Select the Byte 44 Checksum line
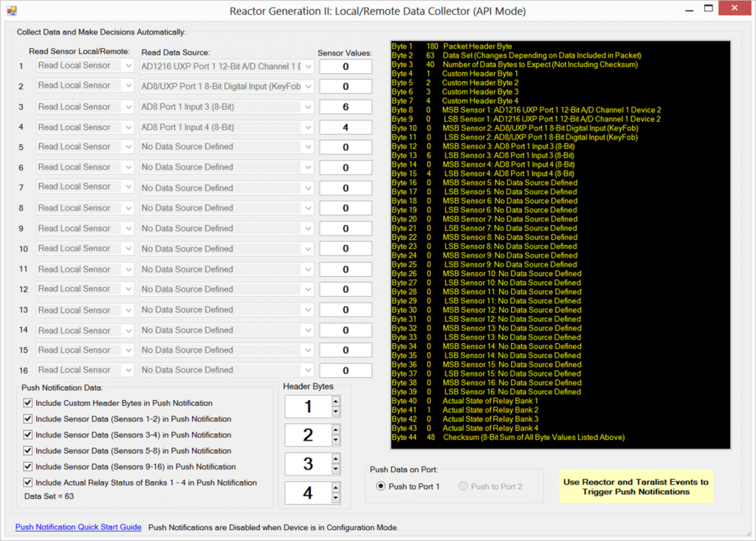Screen dimensions: 756x541 pos(508,438)
